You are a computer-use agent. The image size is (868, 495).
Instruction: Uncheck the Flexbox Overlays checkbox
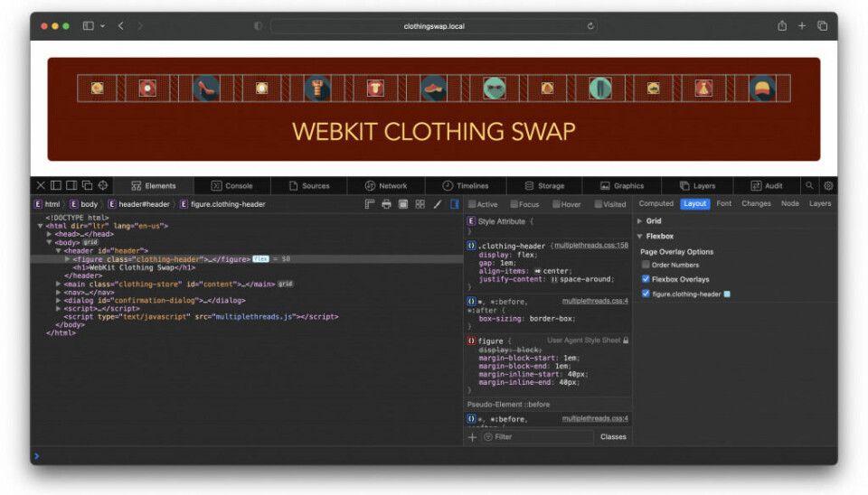pyautogui.click(x=646, y=279)
